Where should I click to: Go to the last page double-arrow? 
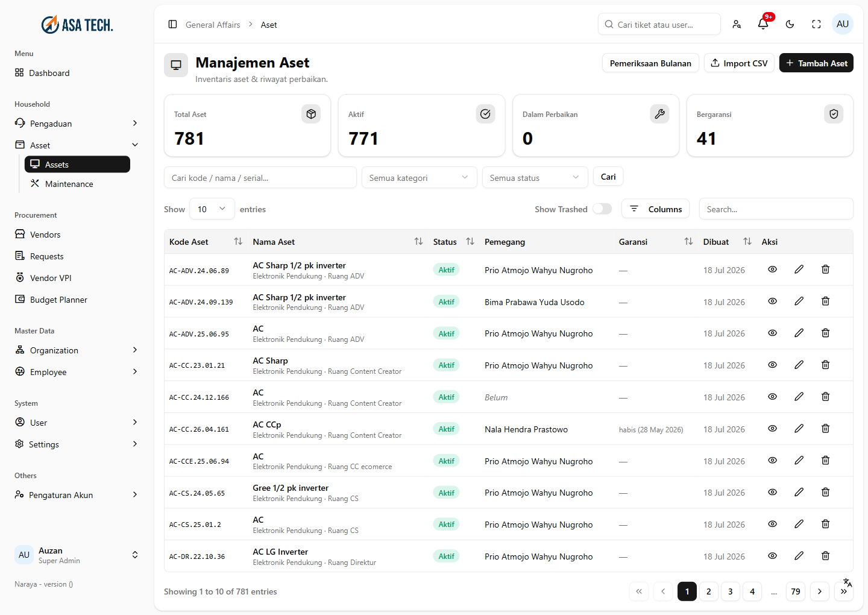[844, 591]
